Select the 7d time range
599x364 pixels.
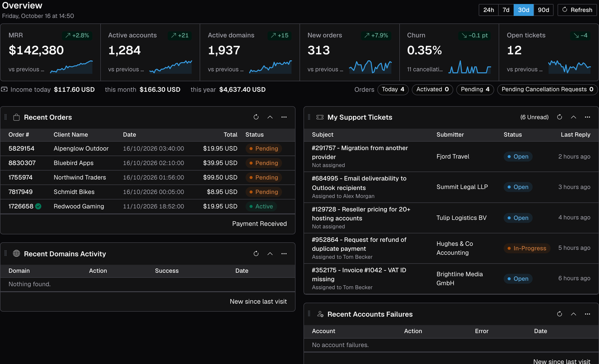pos(506,10)
